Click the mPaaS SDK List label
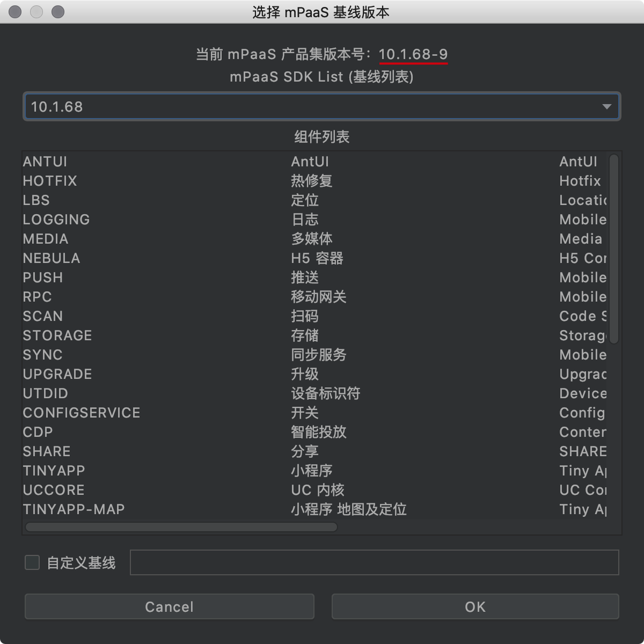This screenshot has height=644, width=644. (x=321, y=77)
